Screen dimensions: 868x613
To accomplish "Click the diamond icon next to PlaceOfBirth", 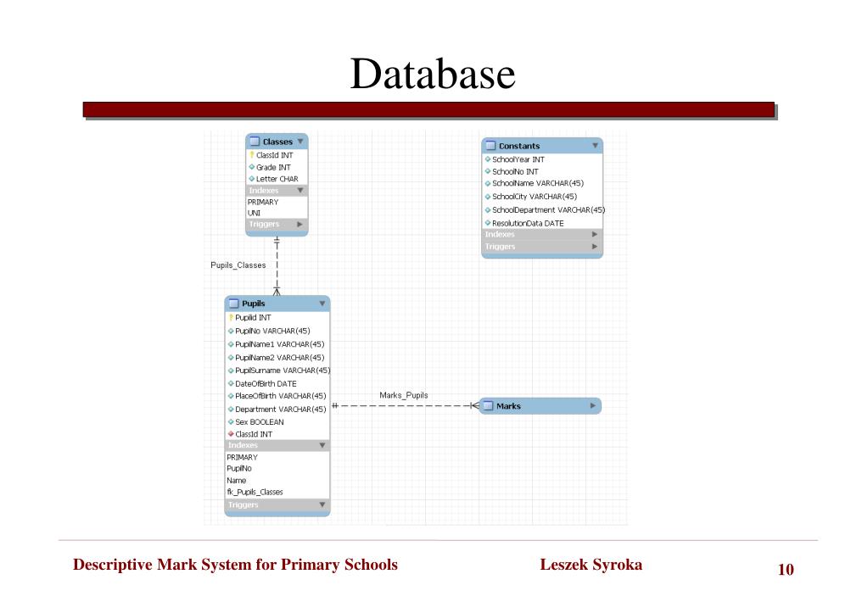I will click(231, 396).
